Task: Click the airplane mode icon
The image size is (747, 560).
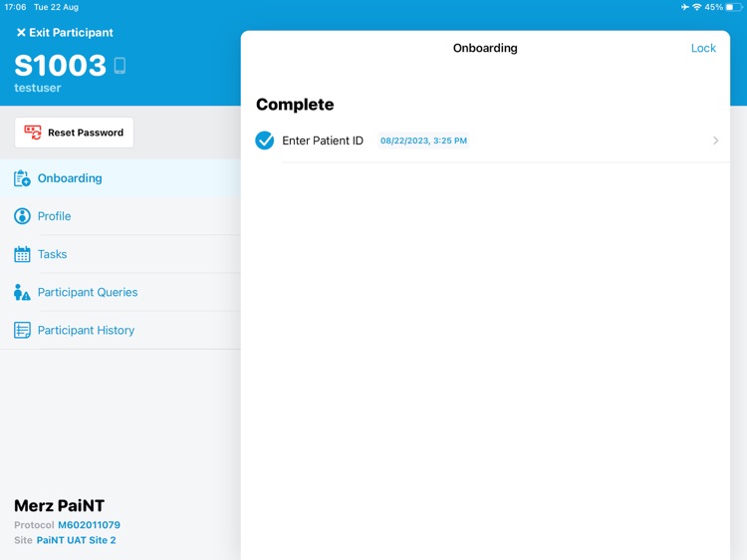Action: pos(684,7)
